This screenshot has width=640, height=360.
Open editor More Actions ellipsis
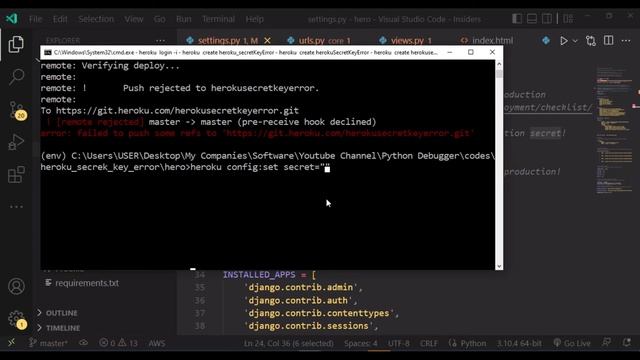click(626, 40)
